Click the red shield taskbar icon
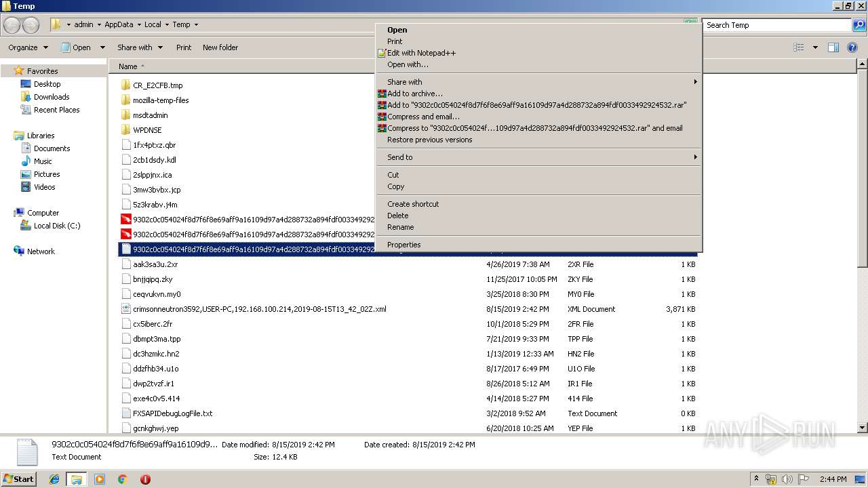Image resolution: width=868 pixels, height=488 pixels. coord(145,479)
